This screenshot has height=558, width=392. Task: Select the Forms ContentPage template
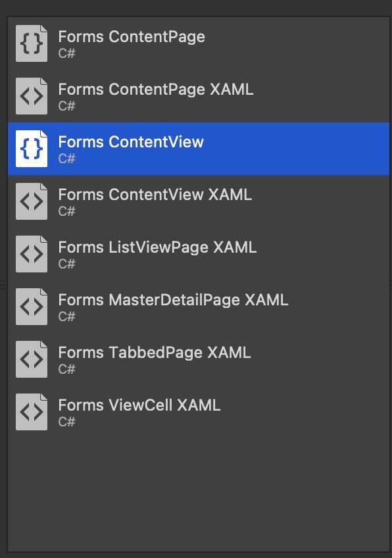(x=199, y=43)
